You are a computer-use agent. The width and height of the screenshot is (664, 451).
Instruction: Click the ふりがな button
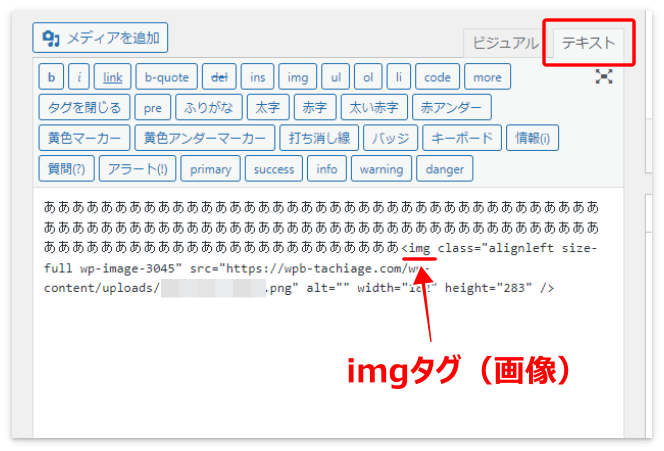point(209,107)
